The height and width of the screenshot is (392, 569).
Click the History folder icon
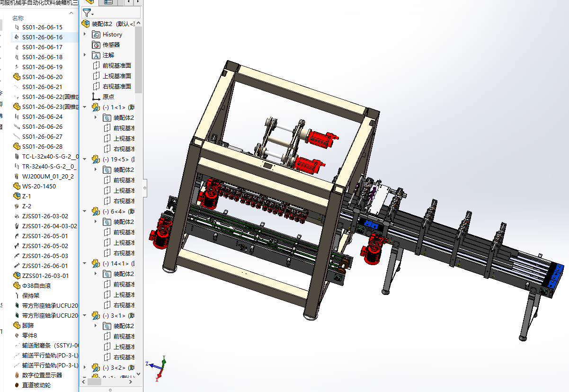[x=96, y=34]
